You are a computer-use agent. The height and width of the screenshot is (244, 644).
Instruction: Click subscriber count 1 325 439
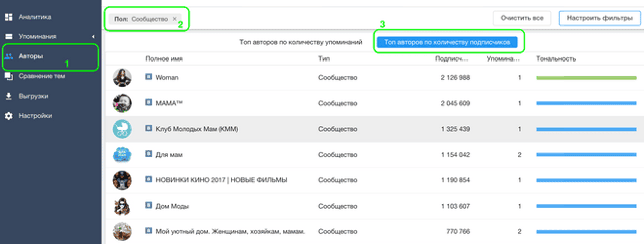pos(454,129)
